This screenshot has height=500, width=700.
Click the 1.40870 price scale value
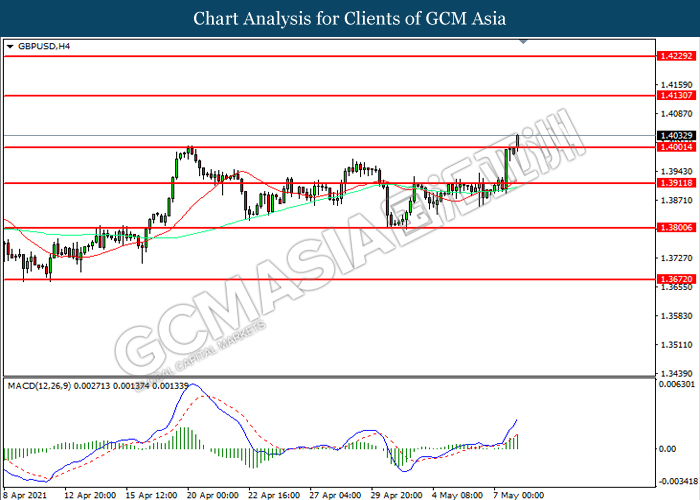676,114
